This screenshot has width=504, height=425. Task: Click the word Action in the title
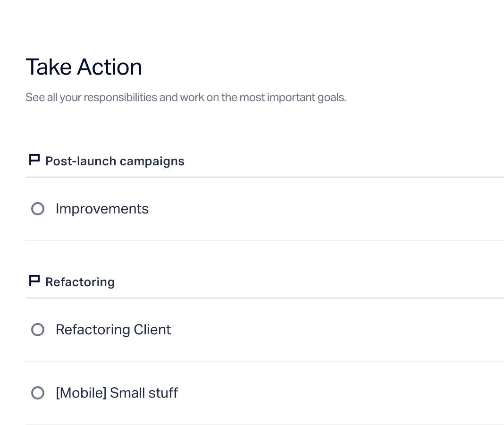[109, 67]
